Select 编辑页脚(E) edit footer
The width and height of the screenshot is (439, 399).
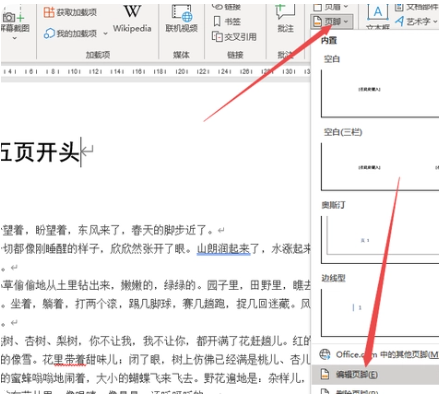coord(376,374)
